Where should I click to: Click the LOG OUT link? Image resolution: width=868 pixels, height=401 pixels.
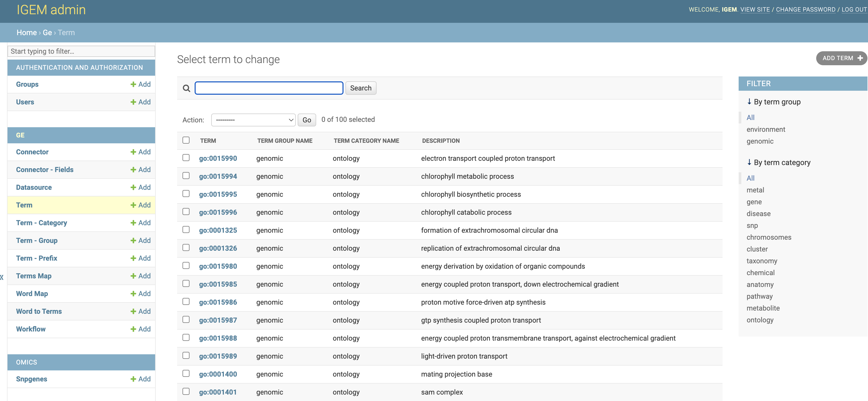[854, 10]
